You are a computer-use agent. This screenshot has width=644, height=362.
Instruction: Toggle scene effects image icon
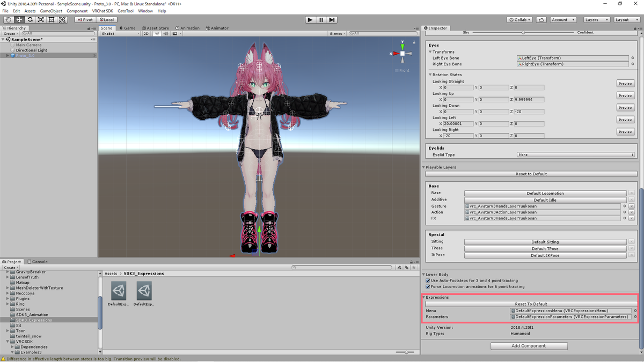(176, 33)
